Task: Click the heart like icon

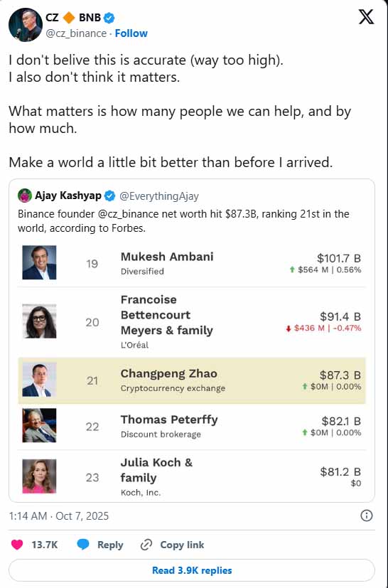Action: (17, 545)
